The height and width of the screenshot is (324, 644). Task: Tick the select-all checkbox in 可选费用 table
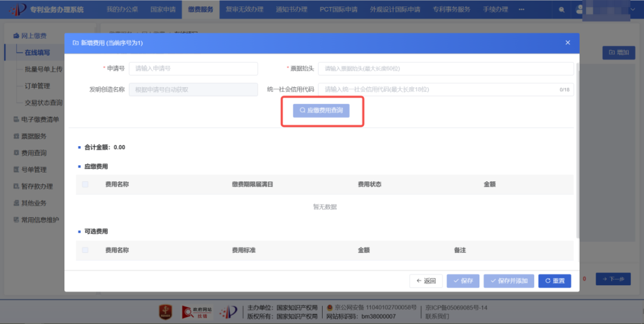[x=85, y=250]
